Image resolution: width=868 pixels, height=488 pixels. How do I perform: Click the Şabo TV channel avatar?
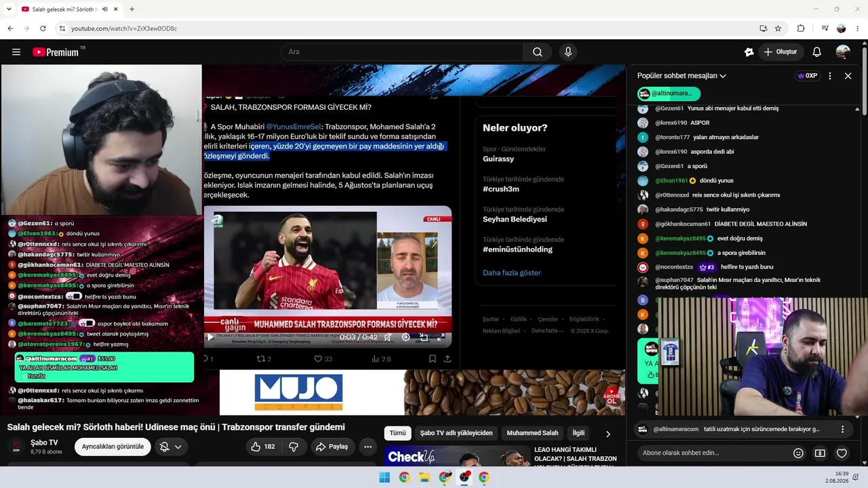16,447
